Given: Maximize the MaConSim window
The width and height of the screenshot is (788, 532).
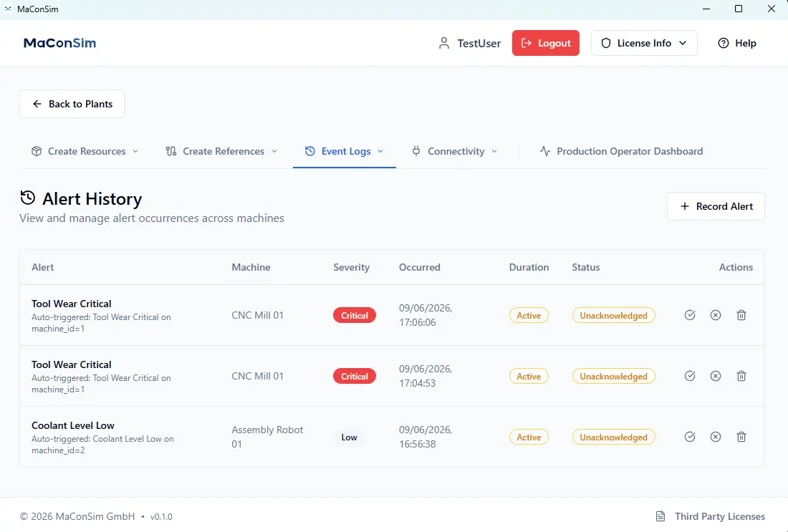Looking at the screenshot, I should click(x=739, y=9).
